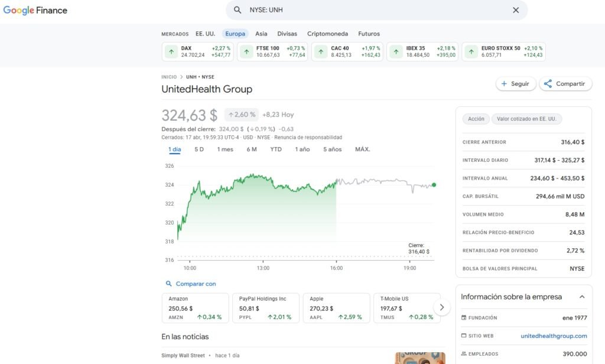Screen dimensions: 605x364
Task: Click the RENTABILIDAD POR DIVIDENDO value 2,72 %
Action: click(575, 251)
